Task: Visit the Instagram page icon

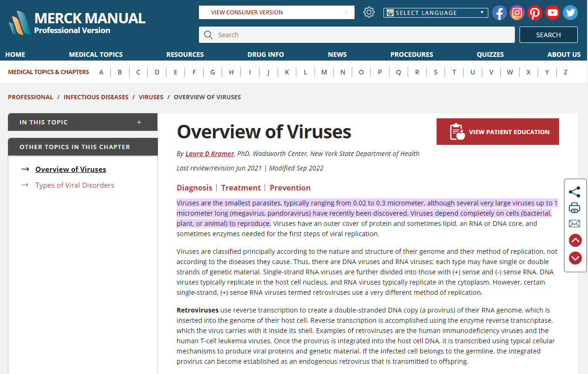Action: [517, 13]
